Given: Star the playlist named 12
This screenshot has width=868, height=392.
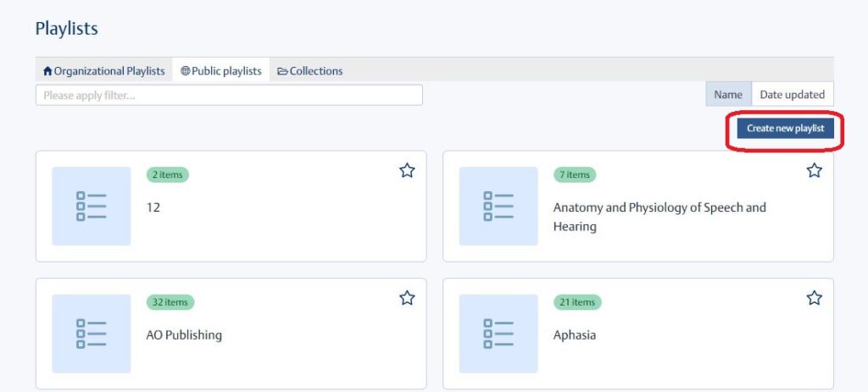Looking at the screenshot, I should (407, 171).
